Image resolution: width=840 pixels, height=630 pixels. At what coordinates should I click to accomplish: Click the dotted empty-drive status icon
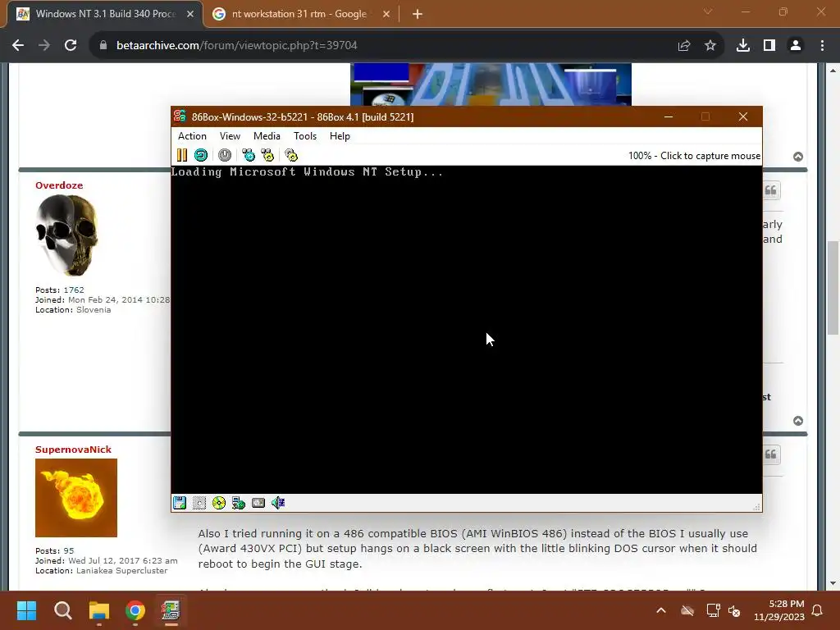(199, 503)
